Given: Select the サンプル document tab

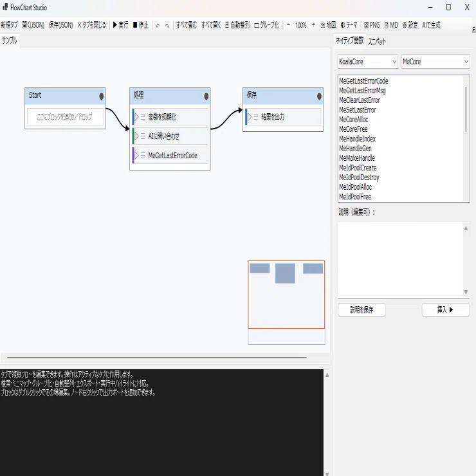Looking at the screenshot, I should [10, 41].
